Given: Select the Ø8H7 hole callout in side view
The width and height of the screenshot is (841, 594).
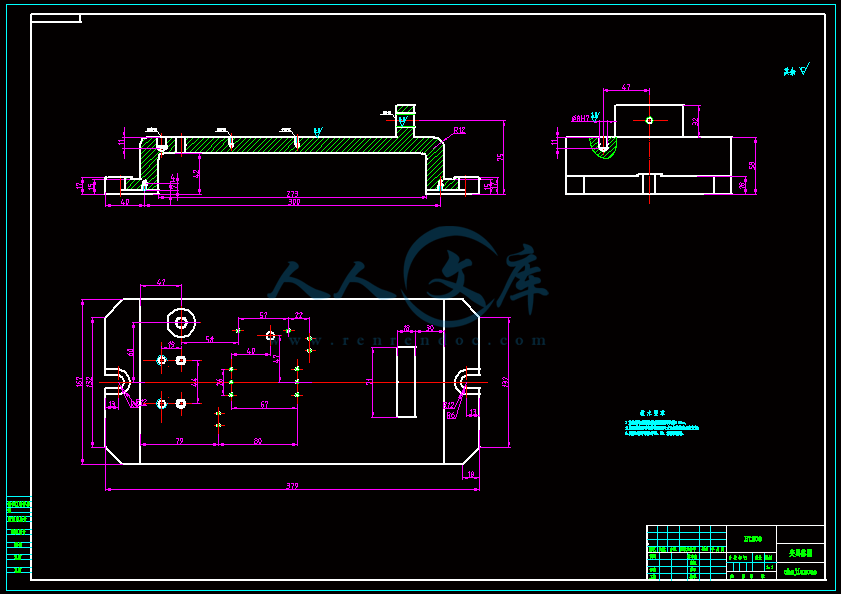Looking at the screenshot, I should [580, 118].
